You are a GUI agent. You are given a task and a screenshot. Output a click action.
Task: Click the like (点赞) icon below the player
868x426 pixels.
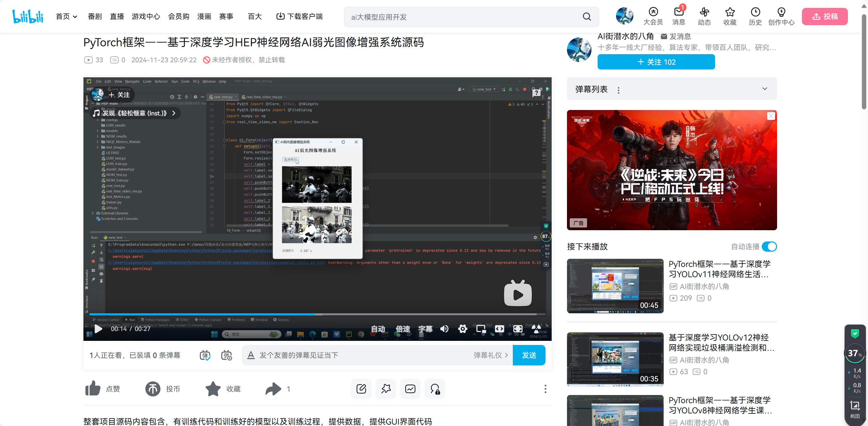[93, 389]
